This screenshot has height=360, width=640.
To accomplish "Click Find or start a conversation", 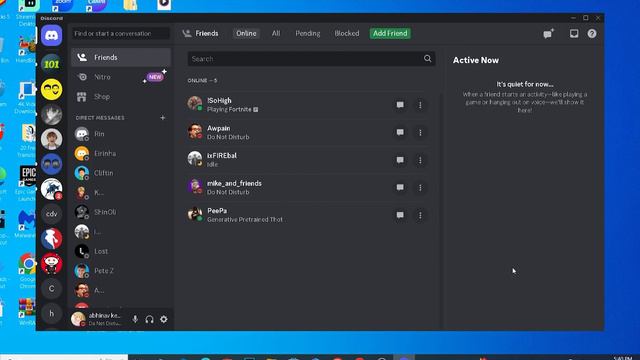I will (x=120, y=33).
